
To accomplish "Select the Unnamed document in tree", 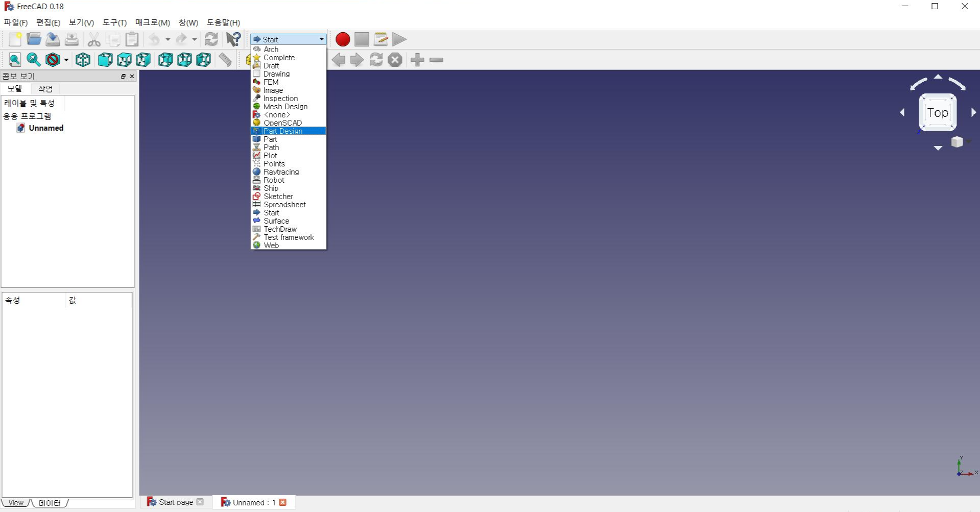I will tap(40, 128).
